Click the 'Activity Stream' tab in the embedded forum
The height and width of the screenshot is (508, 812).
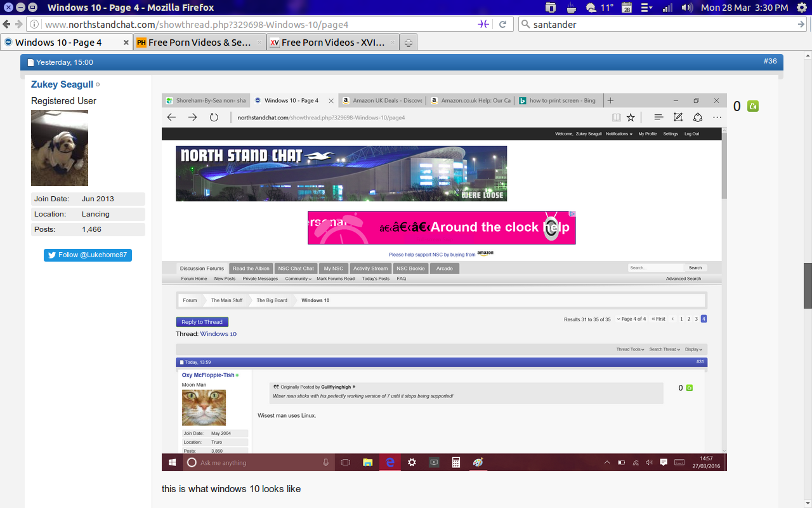370,269
